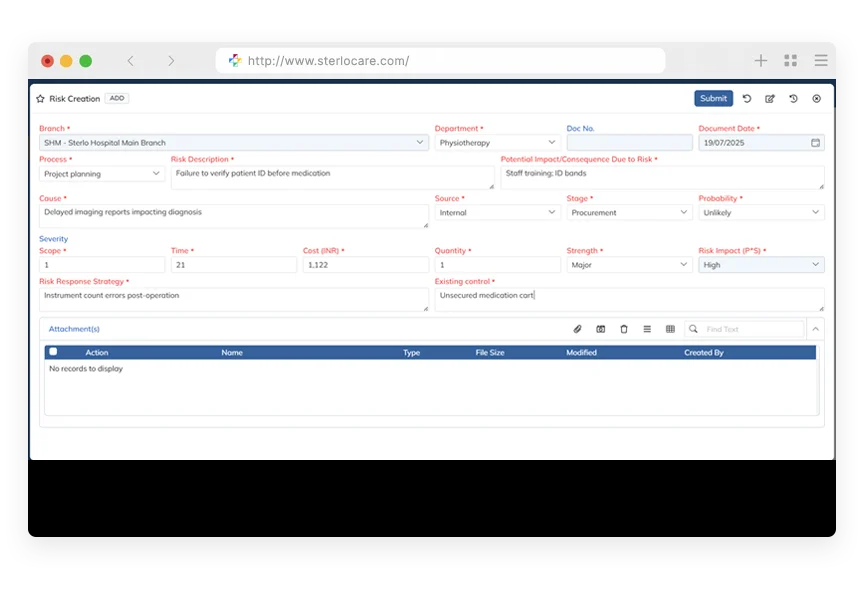858x606 pixels.
Task: Click the camera capture icon in attachments
Action: click(x=601, y=329)
